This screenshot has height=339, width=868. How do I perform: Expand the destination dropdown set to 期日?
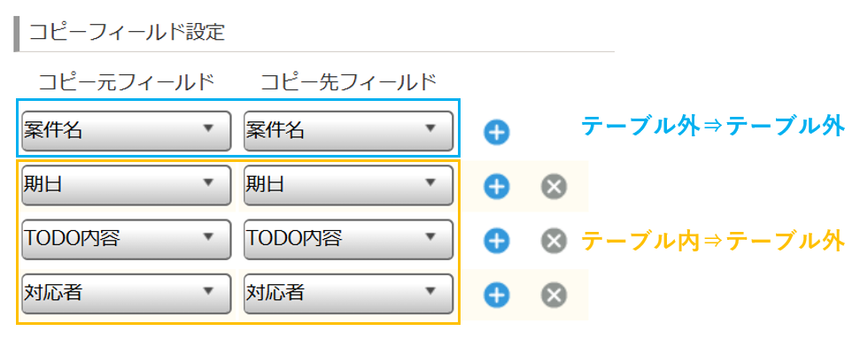[349, 185]
